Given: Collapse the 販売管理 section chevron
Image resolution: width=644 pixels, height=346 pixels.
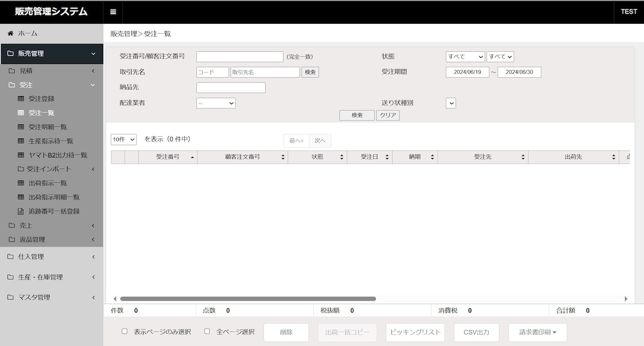Looking at the screenshot, I should coord(93,54).
